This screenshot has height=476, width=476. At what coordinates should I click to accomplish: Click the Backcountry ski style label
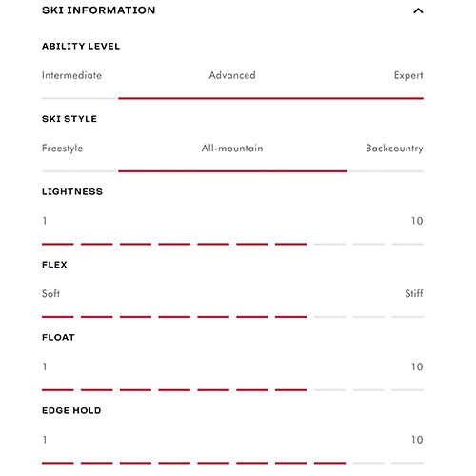click(394, 149)
